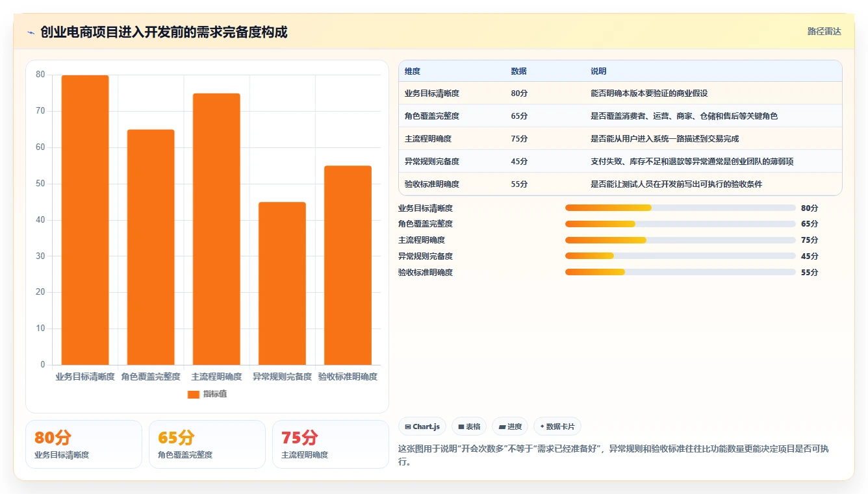The image size is (868, 494).
Task: Select the 异常规则完备度 bar in the chart
Action: tap(282, 284)
